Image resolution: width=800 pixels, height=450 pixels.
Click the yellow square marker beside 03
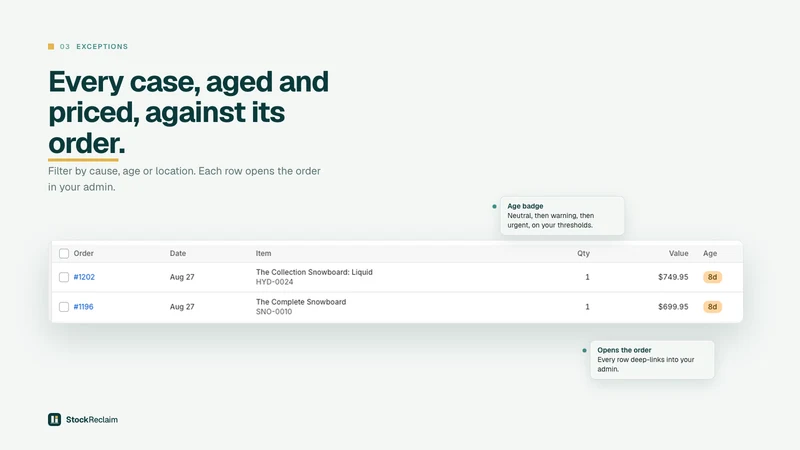[51, 46]
